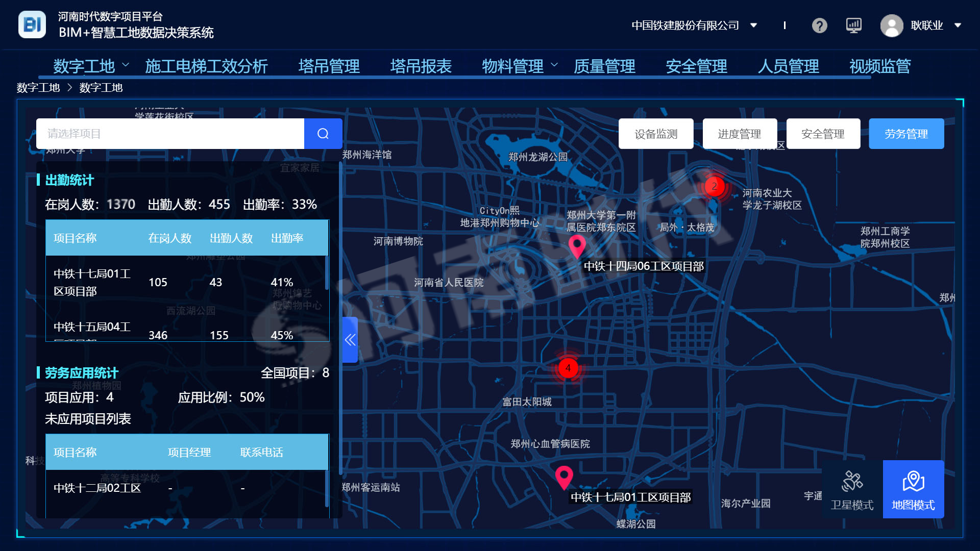Click the 全国项目: 8 statistic
Viewport: 980px width, 551px height.
click(295, 373)
